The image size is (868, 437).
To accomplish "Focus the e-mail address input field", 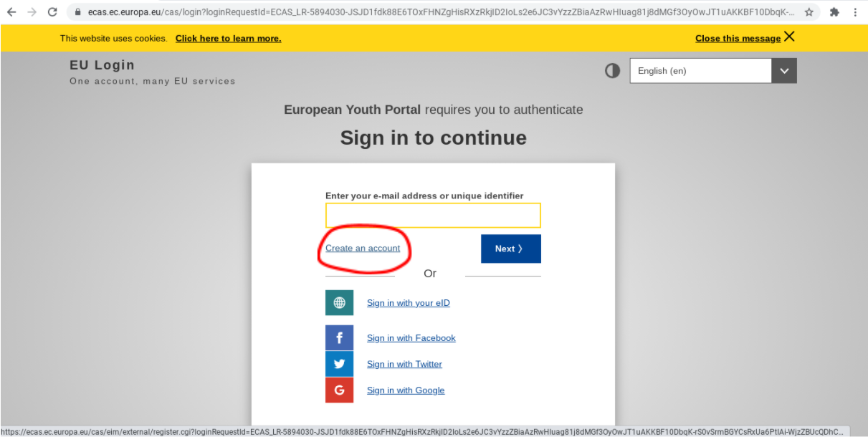I will click(433, 215).
